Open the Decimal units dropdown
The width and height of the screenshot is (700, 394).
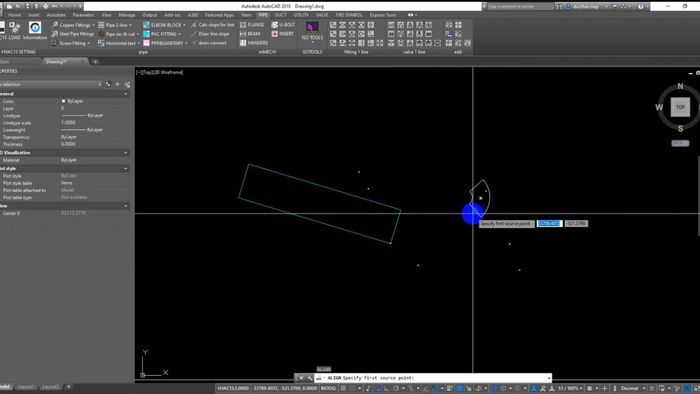click(632, 388)
